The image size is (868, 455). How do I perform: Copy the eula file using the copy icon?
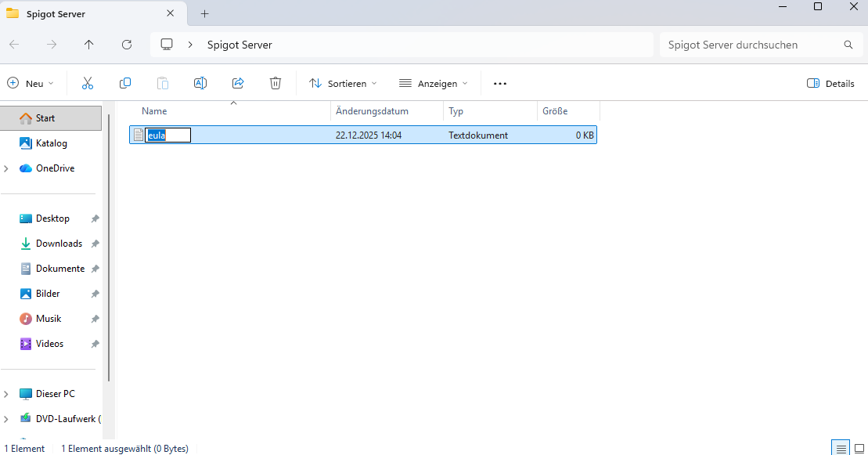(124, 83)
